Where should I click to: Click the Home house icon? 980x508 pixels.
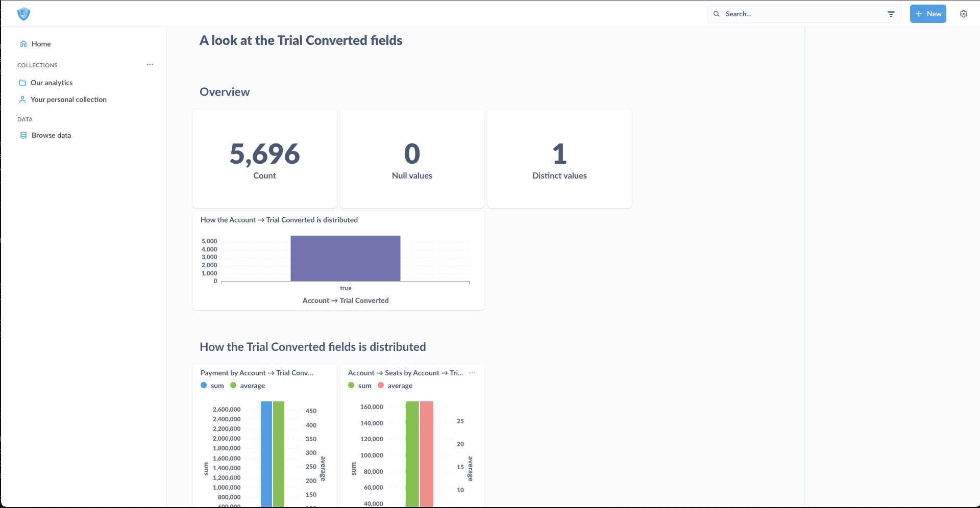pos(23,44)
